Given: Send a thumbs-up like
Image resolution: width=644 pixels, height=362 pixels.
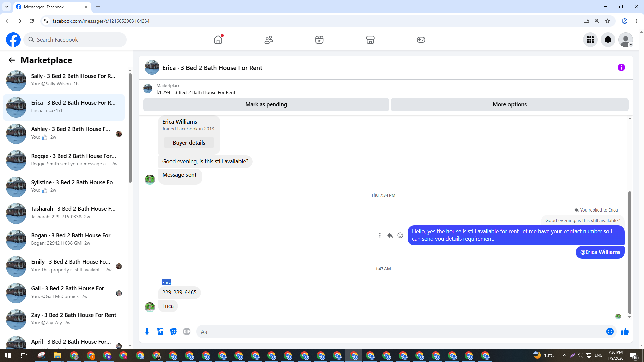Looking at the screenshot, I should [x=625, y=331].
